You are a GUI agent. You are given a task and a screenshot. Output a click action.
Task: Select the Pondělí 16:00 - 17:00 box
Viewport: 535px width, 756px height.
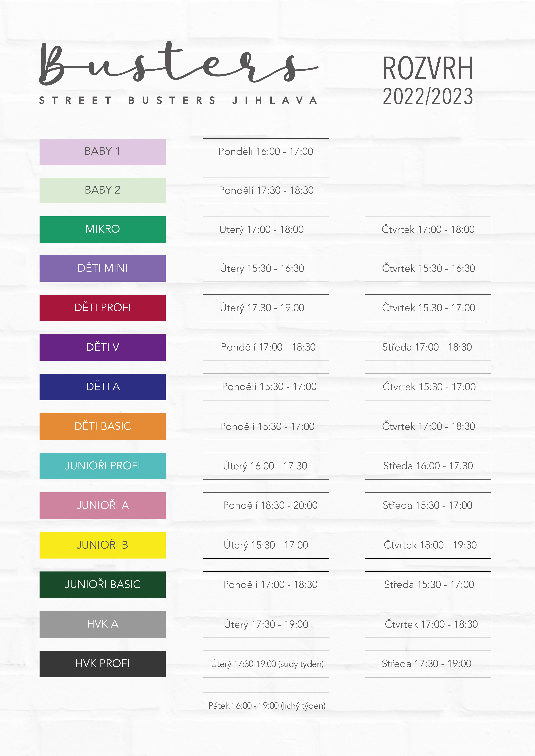tap(266, 152)
